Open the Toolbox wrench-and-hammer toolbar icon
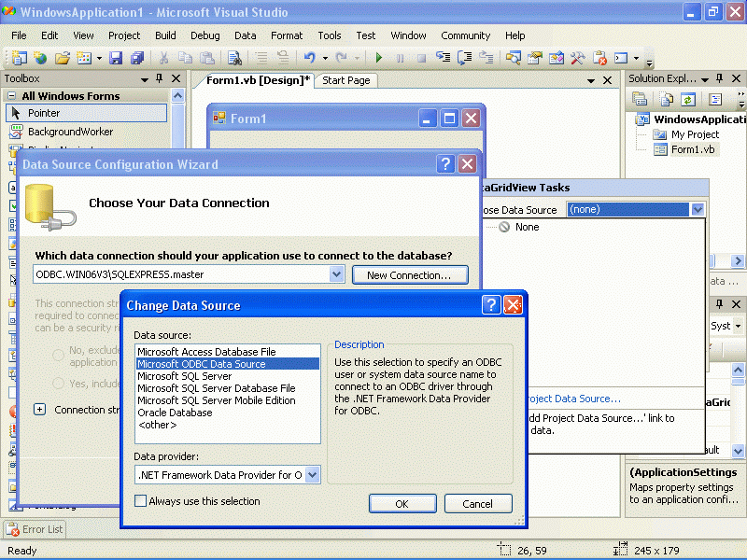The height and width of the screenshot is (560, 747). [x=577, y=58]
